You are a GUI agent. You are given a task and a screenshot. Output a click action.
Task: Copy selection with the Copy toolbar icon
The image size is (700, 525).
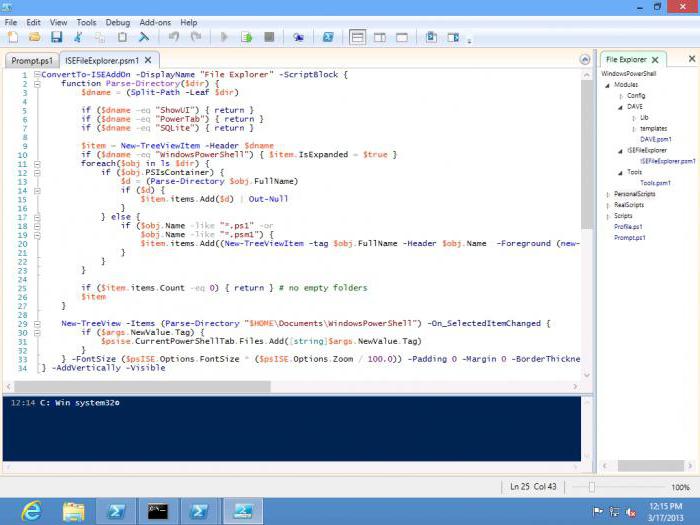click(x=100, y=37)
